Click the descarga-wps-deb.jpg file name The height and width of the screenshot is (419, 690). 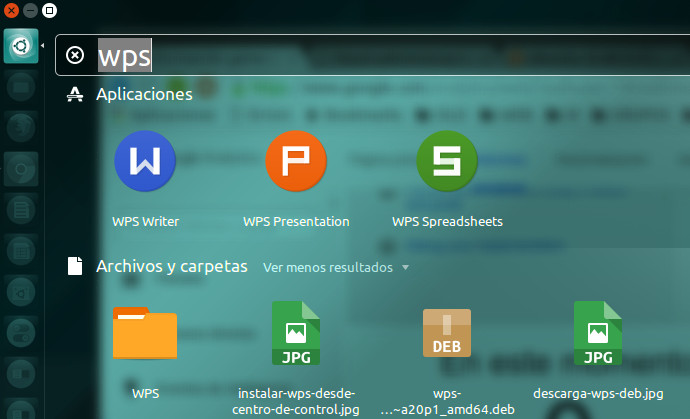pos(598,393)
